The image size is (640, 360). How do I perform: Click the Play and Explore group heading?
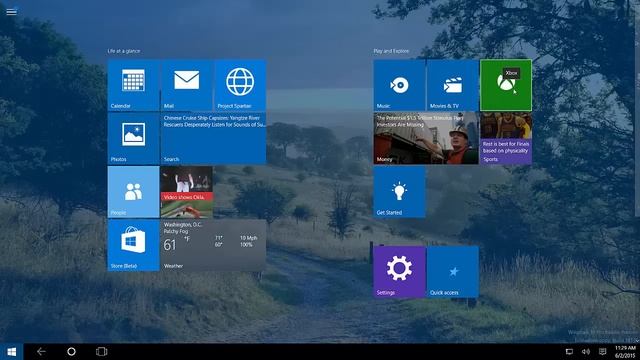[x=391, y=51]
